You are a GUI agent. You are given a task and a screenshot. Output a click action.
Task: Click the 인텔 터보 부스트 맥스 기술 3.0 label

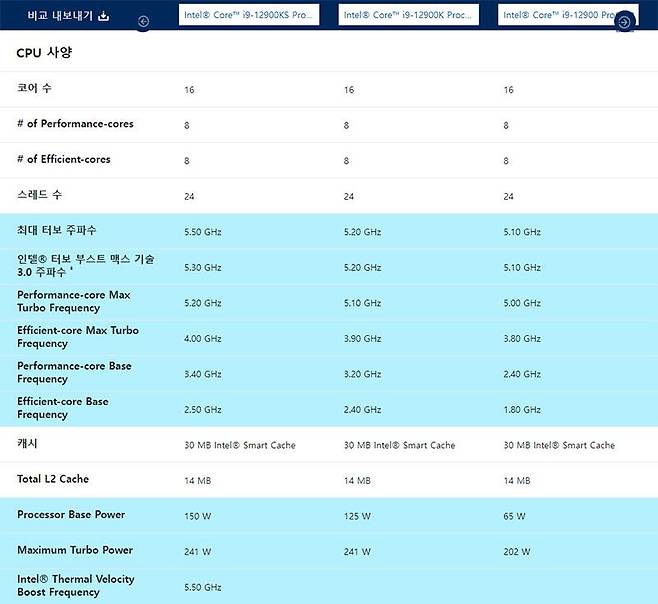pyautogui.click(x=85, y=265)
